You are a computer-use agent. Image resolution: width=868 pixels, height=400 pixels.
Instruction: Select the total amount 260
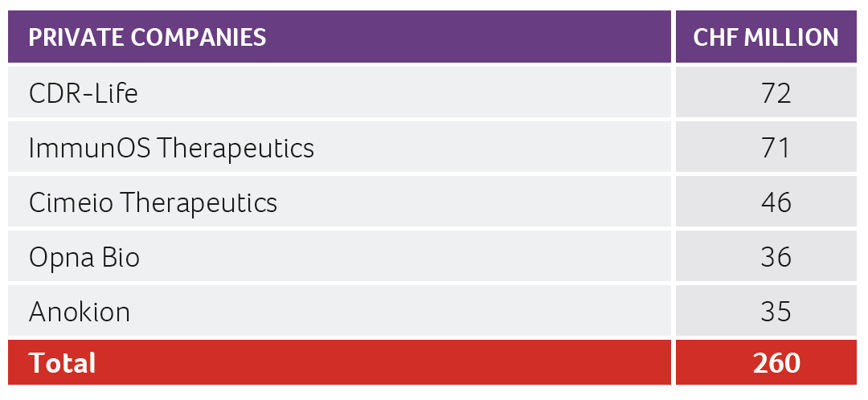(776, 363)
